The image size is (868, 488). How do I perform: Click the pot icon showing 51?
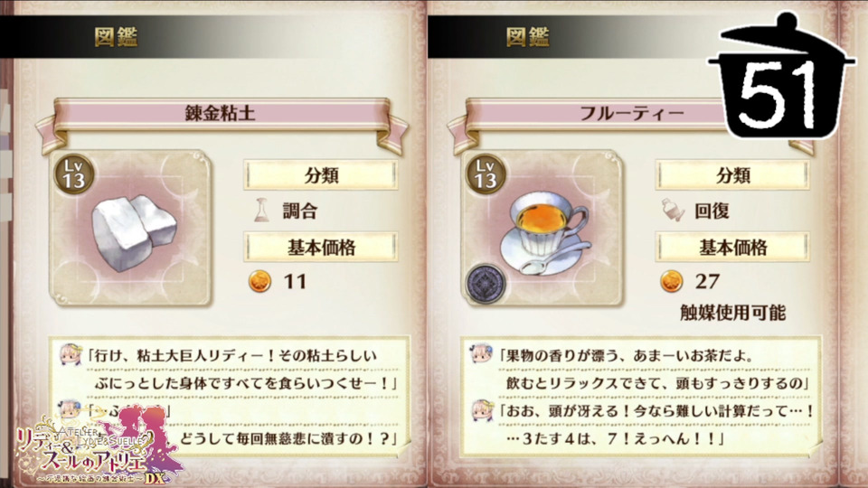tap(781, 78)
